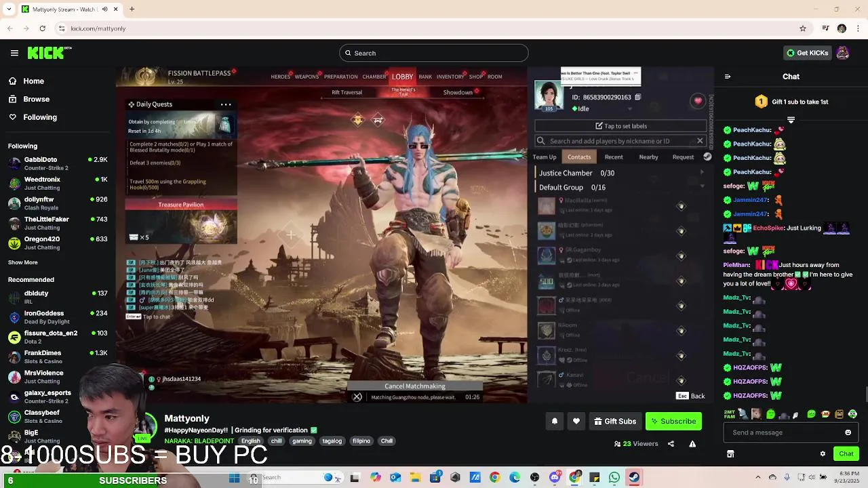
Task: Open the Daily Quests options menu
Action: 226,104
